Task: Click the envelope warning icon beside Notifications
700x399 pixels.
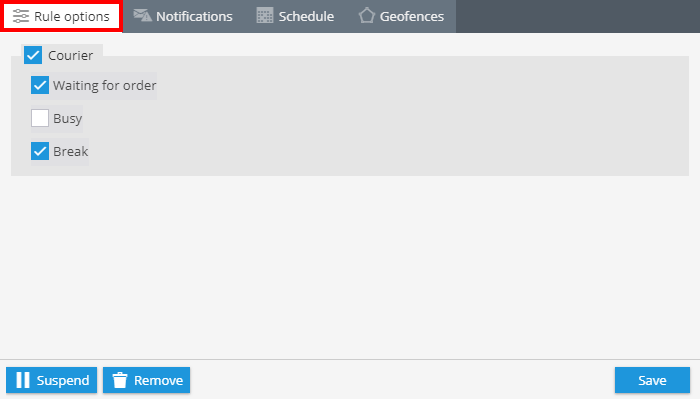Action: tap(142, 15)
